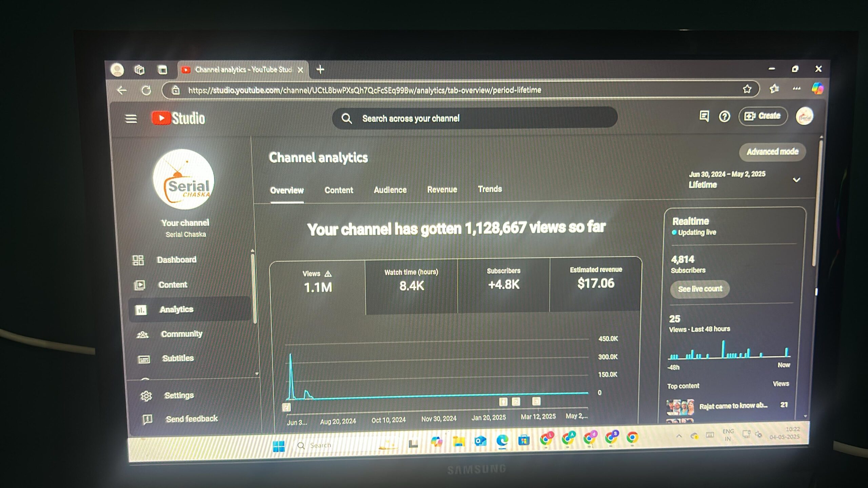The image size is (868, 488).
Task: Open browser settings and more (three dots)
Action: [x=796, y=89]
